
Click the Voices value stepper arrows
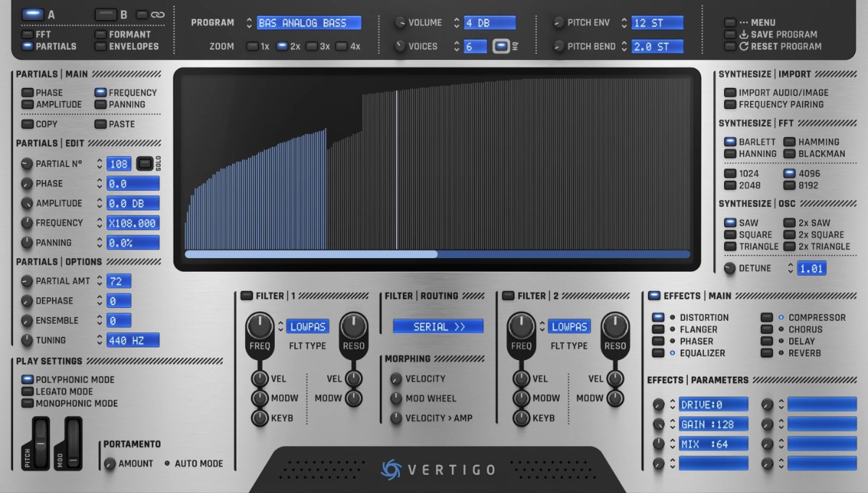(456, 46)
